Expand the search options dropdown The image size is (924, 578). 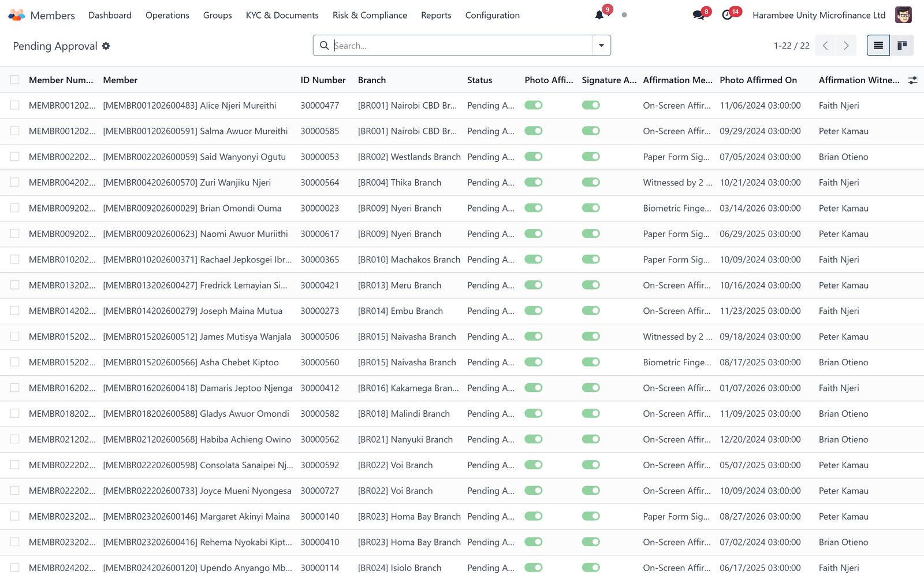coord(601,46)
